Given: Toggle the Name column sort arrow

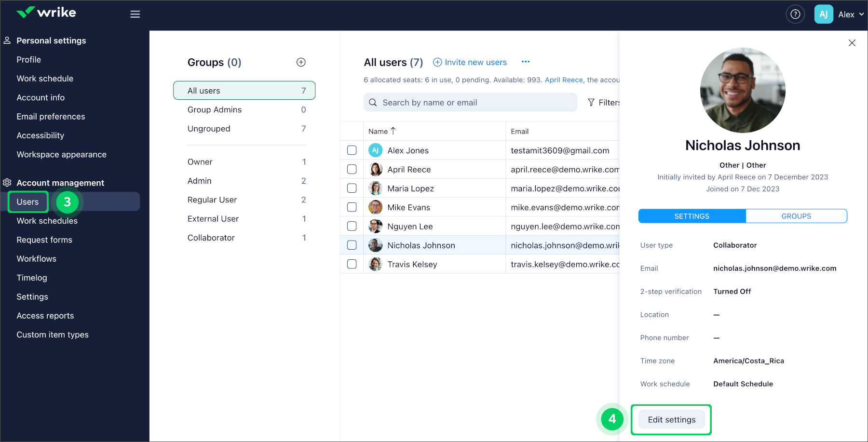Looking at the screenshot, I should (393, 131).
